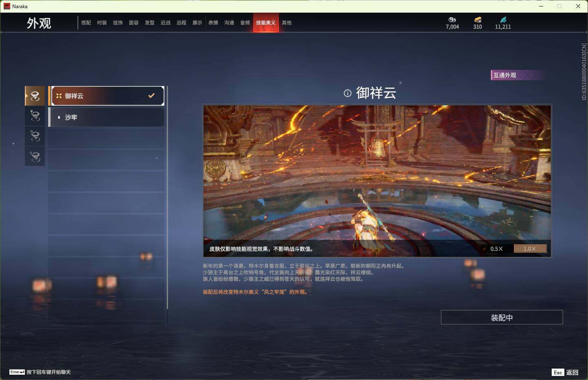Viewport: 588px width, 380px height.
Task: Click the Naraka app icon in title bar
Action: click(7, 6)
